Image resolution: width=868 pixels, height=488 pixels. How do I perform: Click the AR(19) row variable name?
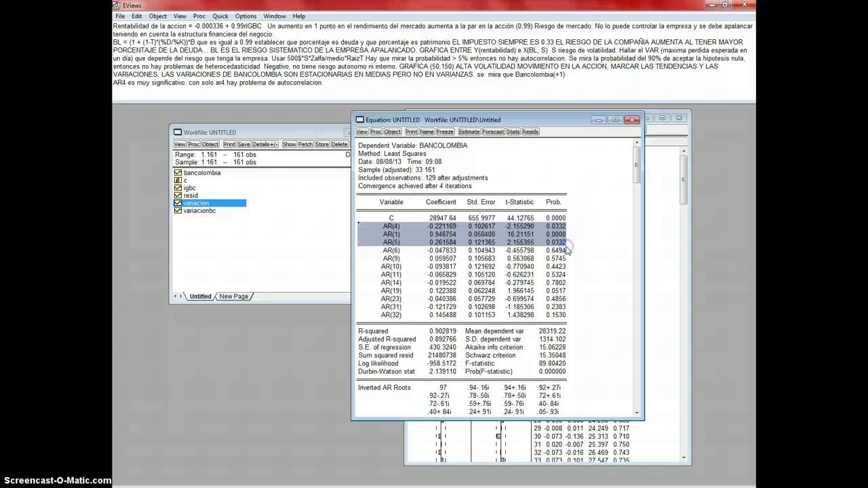(x=391, y=291)
